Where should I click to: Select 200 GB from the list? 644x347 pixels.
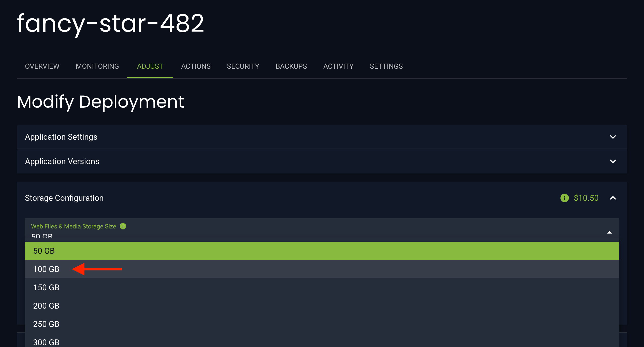pos(46,306)
